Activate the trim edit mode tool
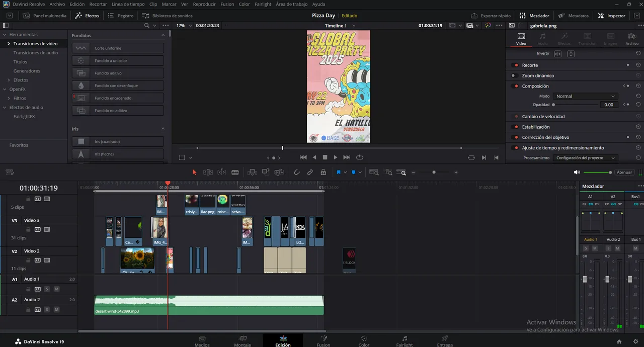The width and height of the screenshot is (644, 347). coord(208,172)
